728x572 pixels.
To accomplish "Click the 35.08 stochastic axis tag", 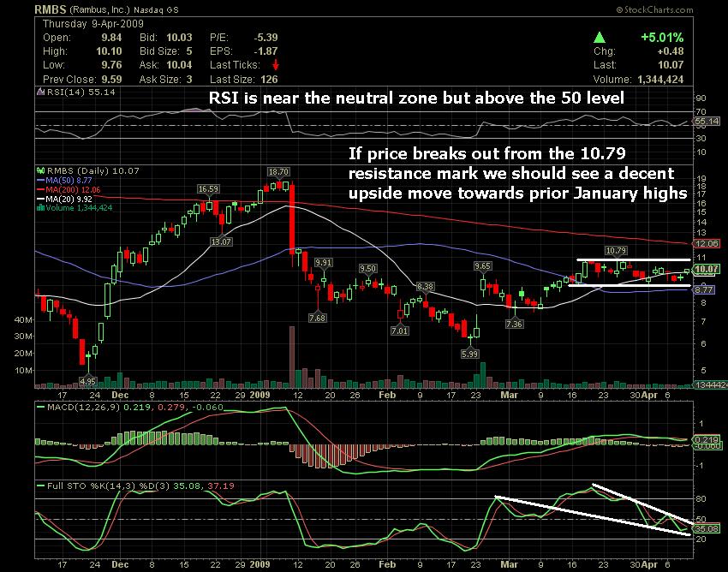I will click(706, 528).
